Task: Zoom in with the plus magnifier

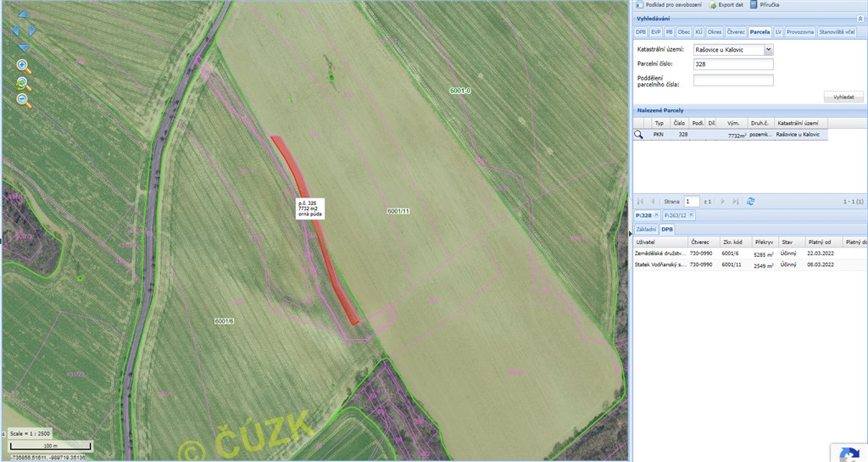Action: (x=24, y=66)
